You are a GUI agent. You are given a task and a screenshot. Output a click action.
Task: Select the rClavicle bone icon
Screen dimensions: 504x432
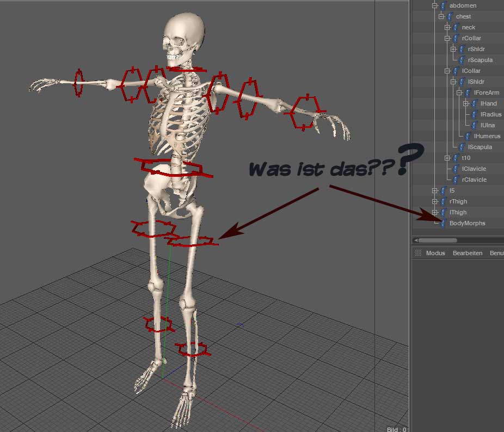click(456, 180)
